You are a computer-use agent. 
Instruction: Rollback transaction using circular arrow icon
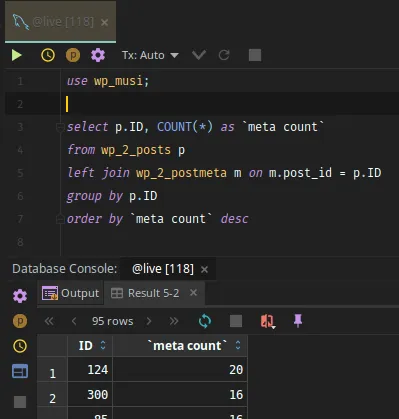pyautogui.click(x=224, y=55)
